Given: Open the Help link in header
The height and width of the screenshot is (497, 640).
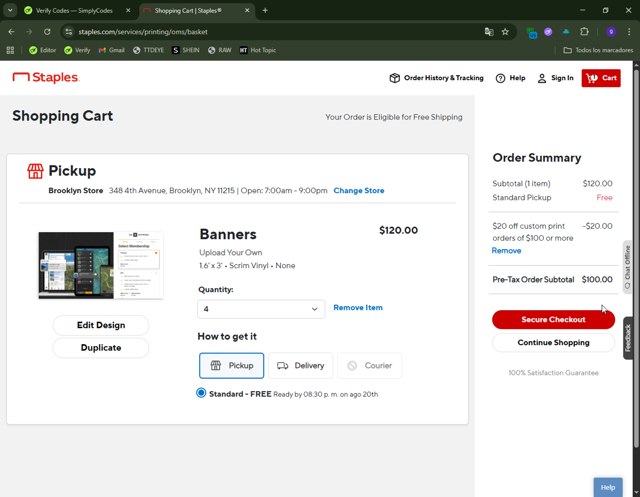Looking at the screenshot, I should (x=510, y=78).
